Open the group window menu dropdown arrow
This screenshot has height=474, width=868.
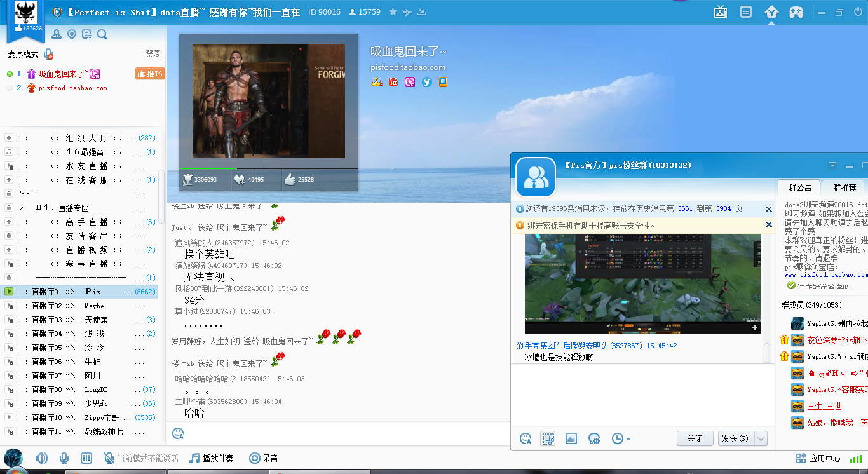coord(832,165)
